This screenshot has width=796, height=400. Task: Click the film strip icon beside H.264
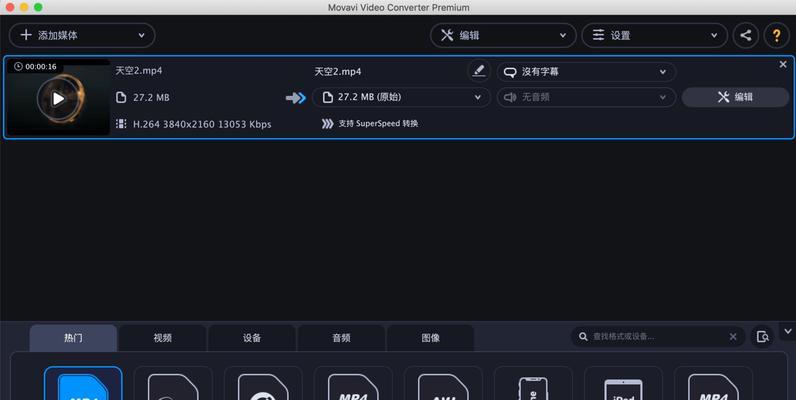(121, 124)
